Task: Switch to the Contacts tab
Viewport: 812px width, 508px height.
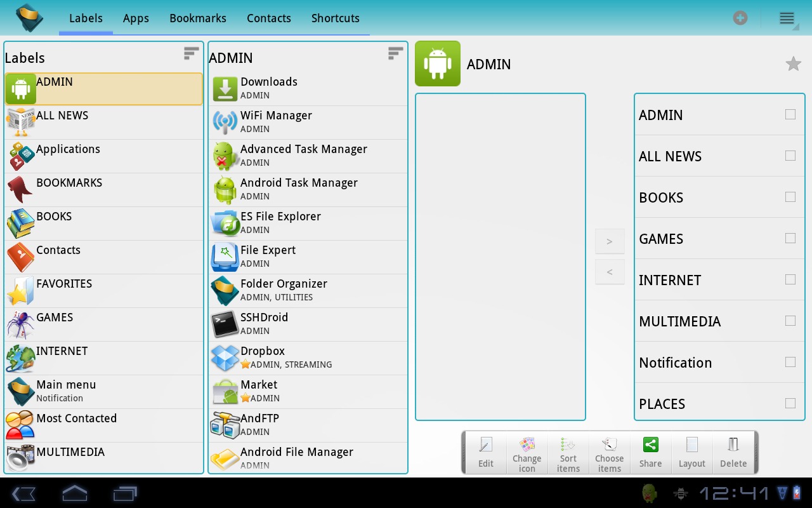Action: (x=269, y=18)
